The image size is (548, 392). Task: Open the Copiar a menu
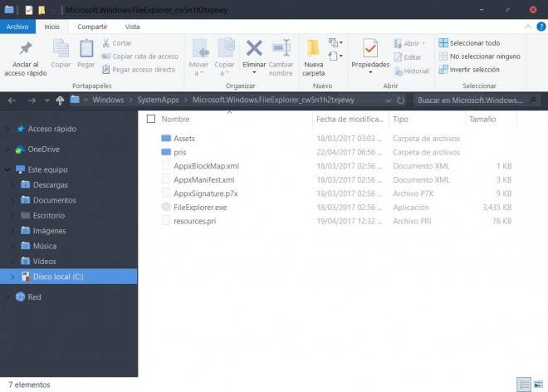224,57
